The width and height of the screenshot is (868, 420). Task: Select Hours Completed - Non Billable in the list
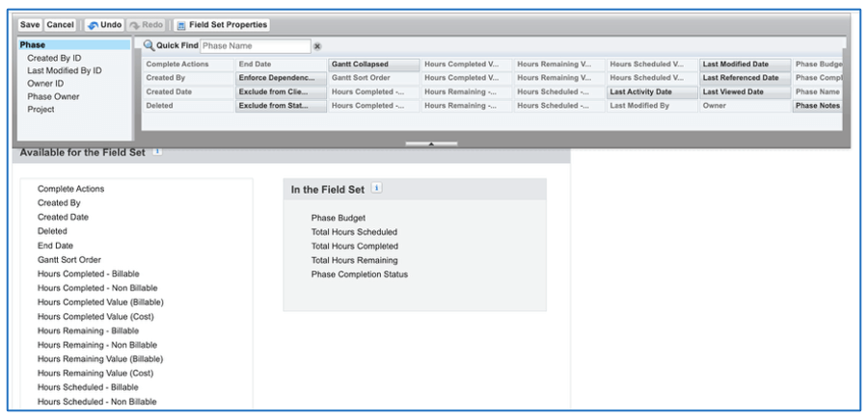[97, 288]
